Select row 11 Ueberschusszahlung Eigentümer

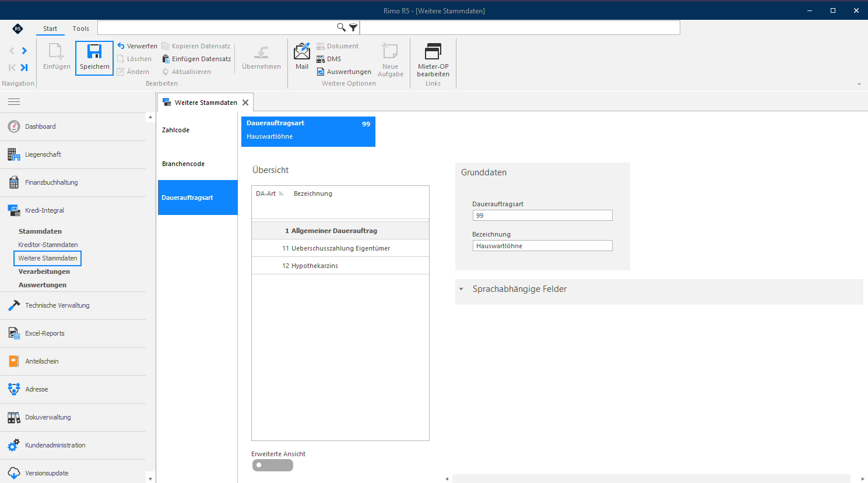coord(340,248)
